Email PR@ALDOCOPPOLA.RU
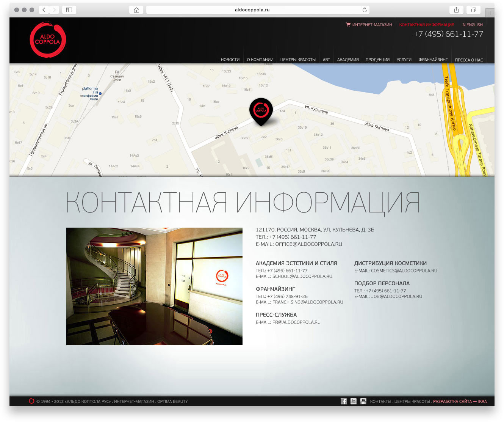The width and height of the screenshot is (504, 423). click(296, 322)
